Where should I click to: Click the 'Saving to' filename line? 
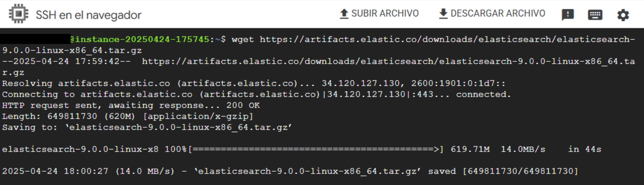point(147,127)
